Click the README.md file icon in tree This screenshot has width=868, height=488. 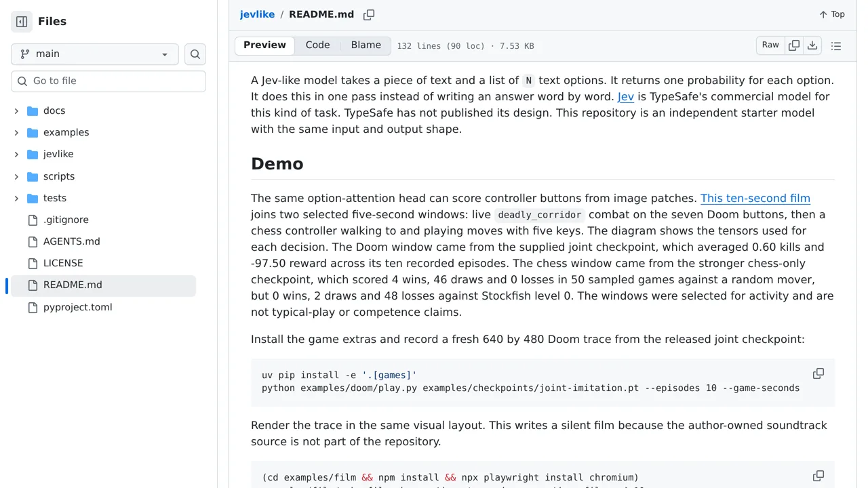[33, 285]
